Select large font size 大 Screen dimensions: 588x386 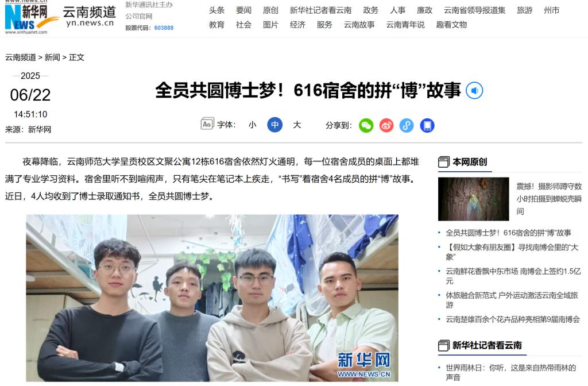[297, 125]
